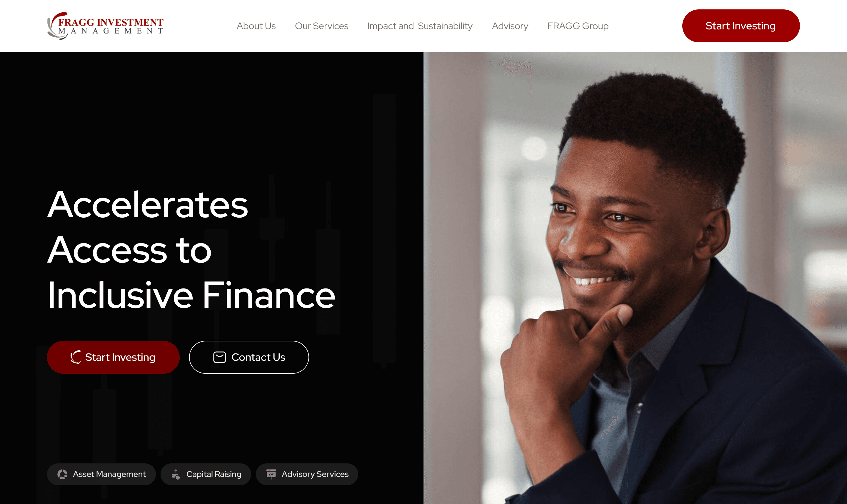Click the Contact Us outlined button

[249, 357]
